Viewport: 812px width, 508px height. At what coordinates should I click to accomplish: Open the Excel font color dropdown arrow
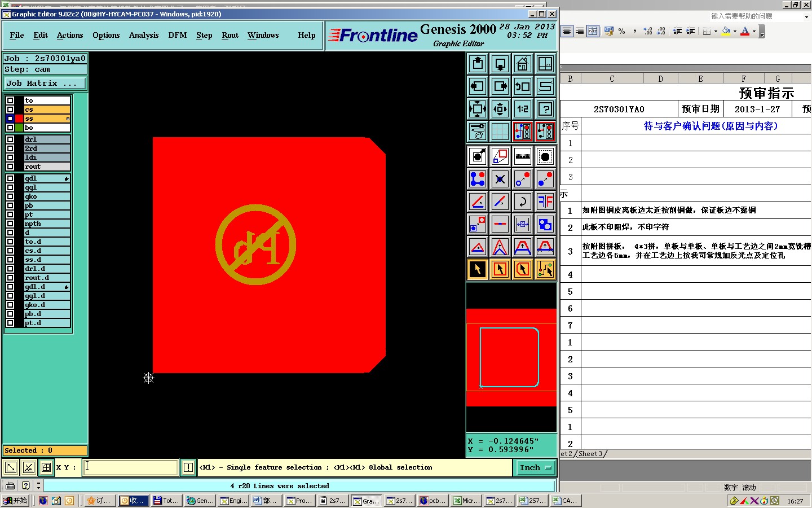coord(754,32)
